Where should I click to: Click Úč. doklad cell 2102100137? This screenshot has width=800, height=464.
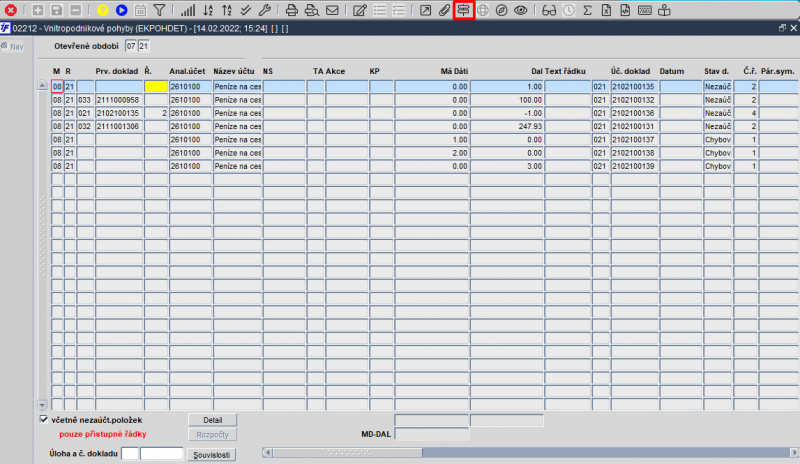tap(634, 139)
